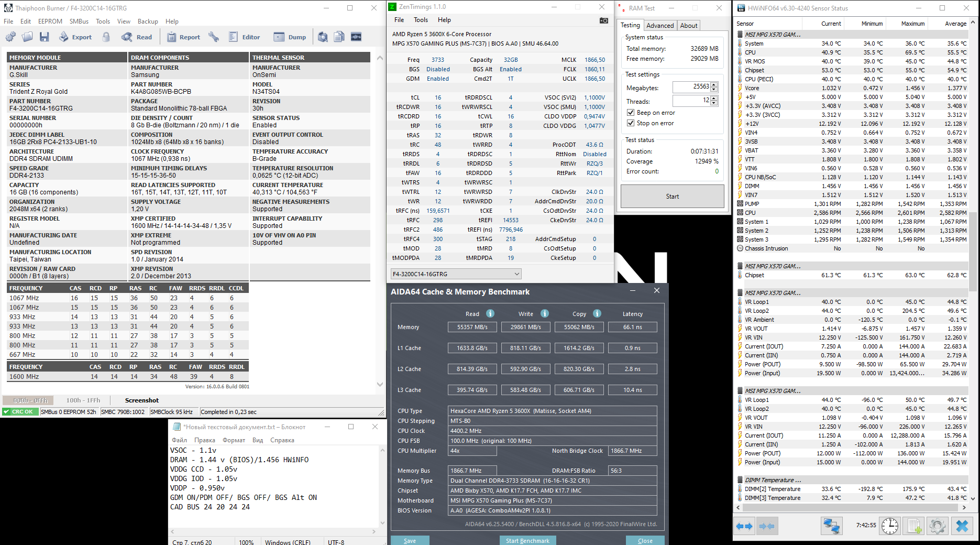The height and width of the screenshot is (545, 980).
Task: Click the gears icon in Thaiphoon Burner toolbar
Action: coord(10,37)
